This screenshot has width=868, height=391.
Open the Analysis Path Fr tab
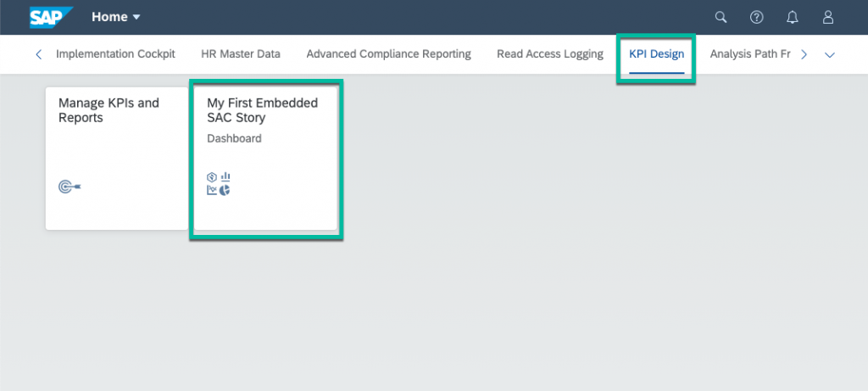tap(749, 54)
